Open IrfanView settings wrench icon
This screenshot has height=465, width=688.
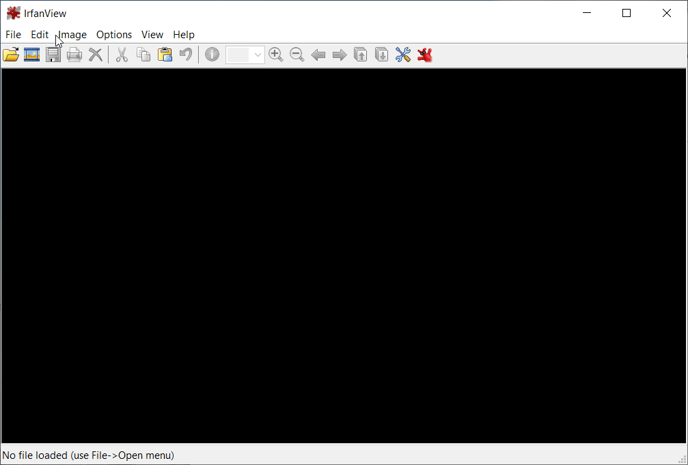click(403, 55)
